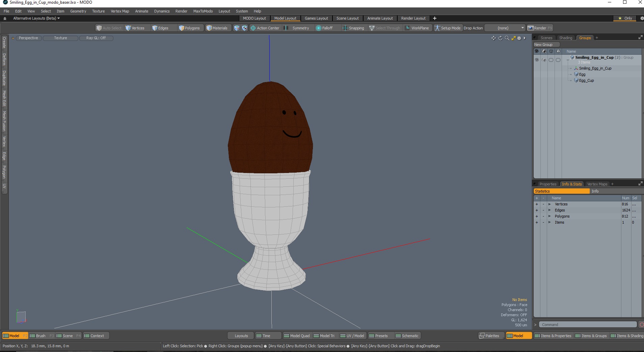Open the Alternative Layouts (Beta) dropdown

36,18
